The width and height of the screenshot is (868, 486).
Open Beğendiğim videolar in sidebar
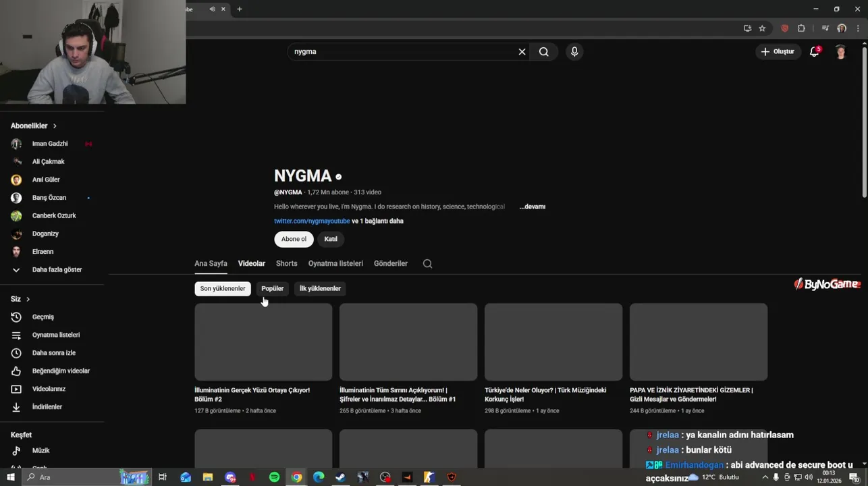[x=52, y=371]
